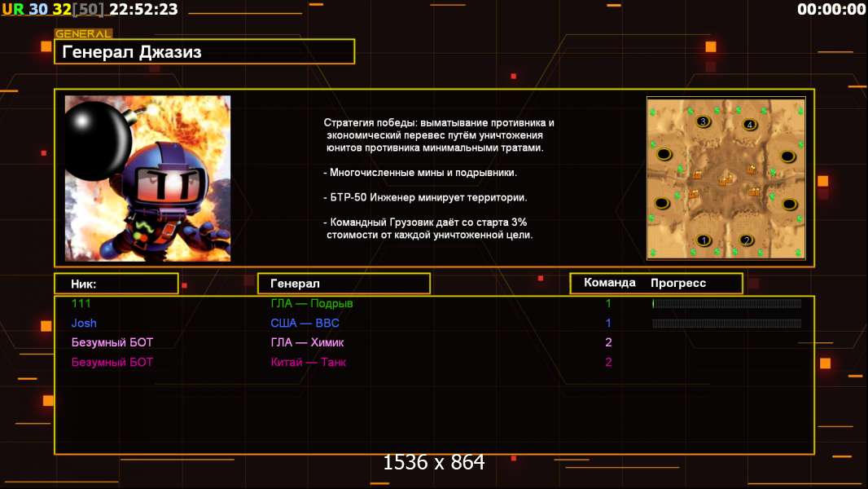
Task: Click team number 1 in the 111 row
Action: (608, 303)
